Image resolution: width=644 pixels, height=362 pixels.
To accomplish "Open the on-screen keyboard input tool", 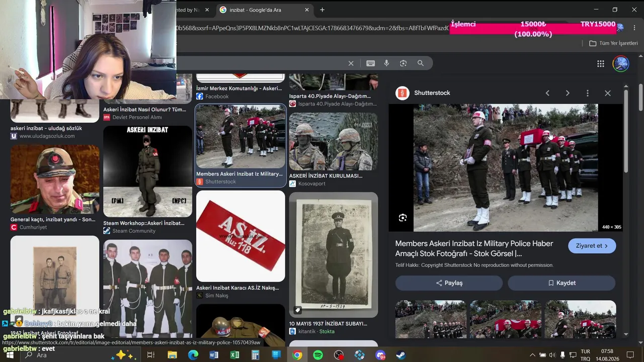I will [x=370, y=63].
